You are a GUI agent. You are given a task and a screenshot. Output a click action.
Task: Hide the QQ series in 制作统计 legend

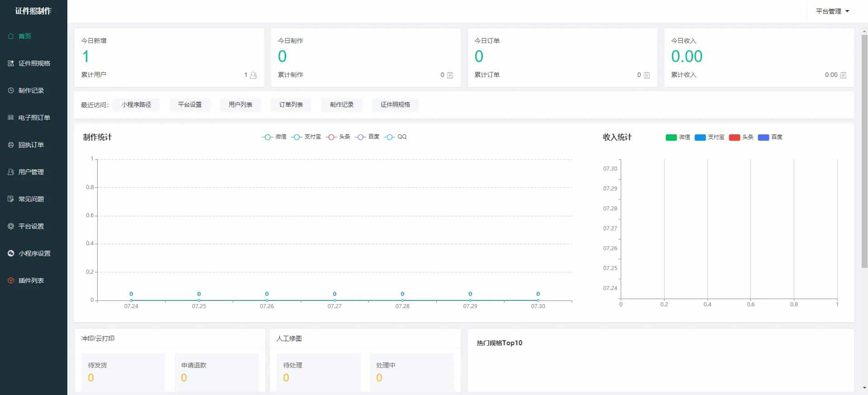coord(396,137)
